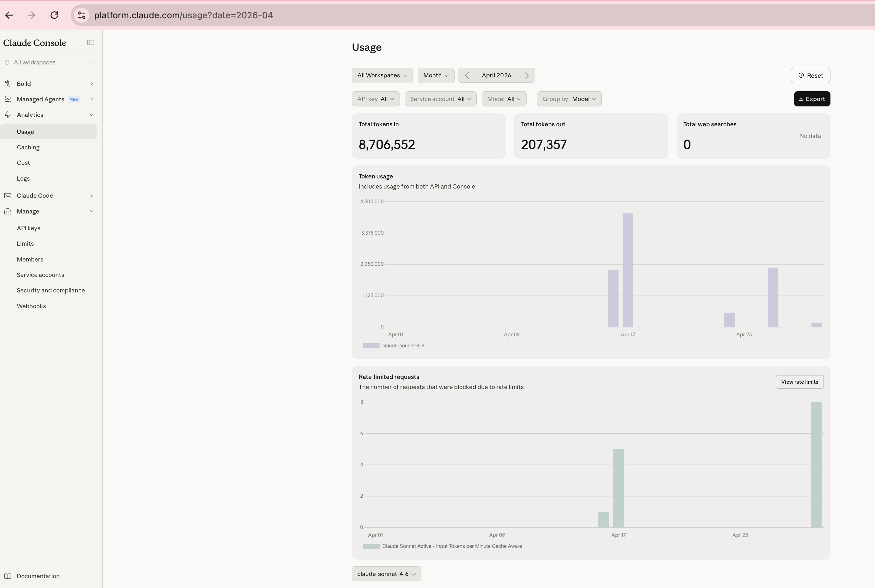Open the Cost page

pyautogui.click(x=23, y=163)
